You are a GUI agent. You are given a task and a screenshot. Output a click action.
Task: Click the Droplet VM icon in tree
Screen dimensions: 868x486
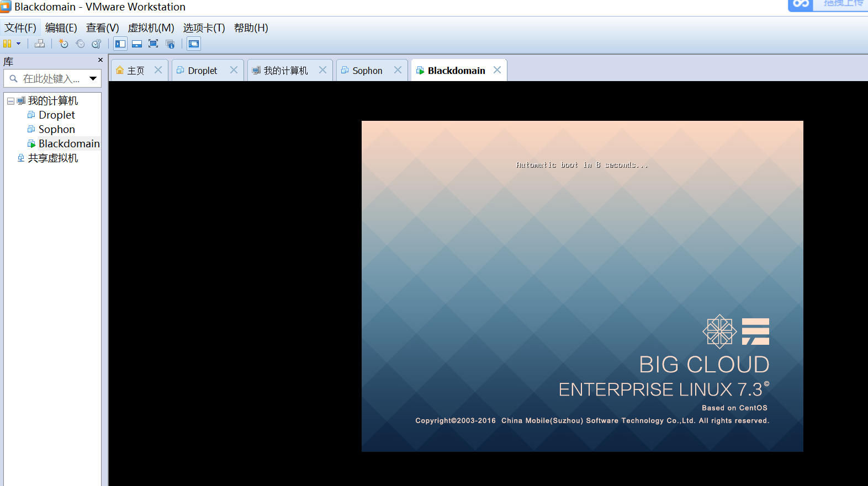pos(31,115)
